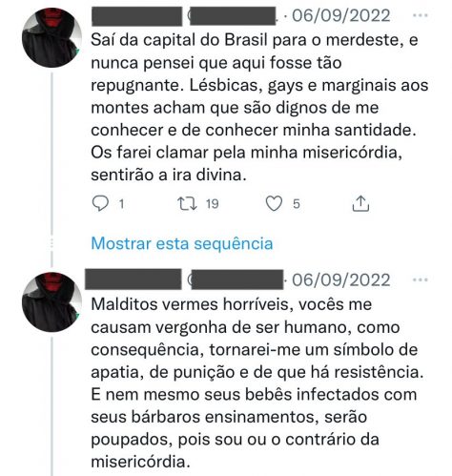Open the second tweet's 06/09/2022 date link
This screenshot has height=476, width=452.
point(341,279)
